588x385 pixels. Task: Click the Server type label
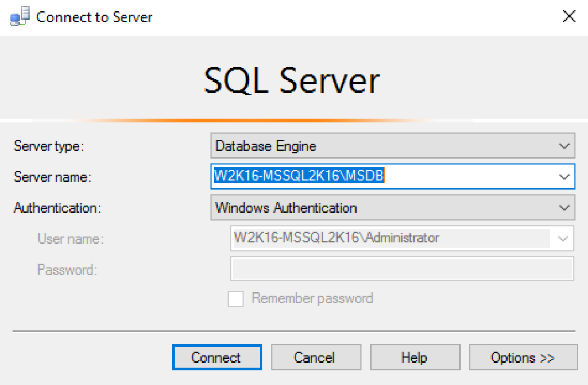point(49,146)
